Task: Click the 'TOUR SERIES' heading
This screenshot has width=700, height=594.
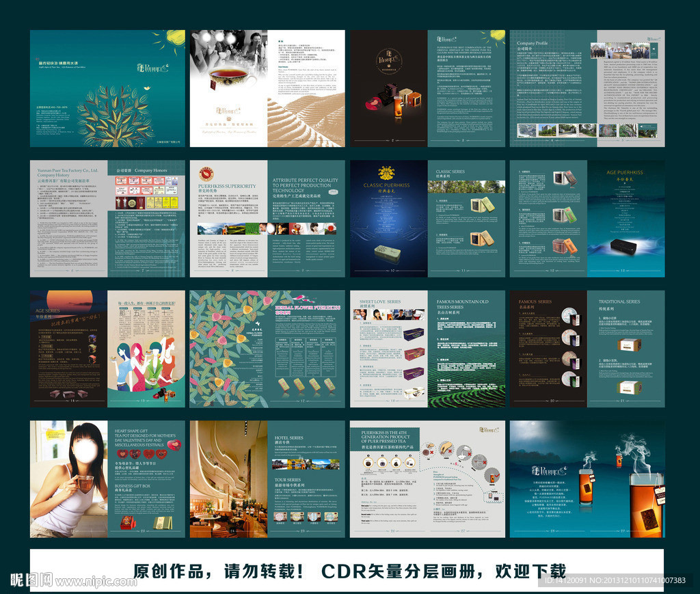Action: pyautogui.click(x=288, y=480)
